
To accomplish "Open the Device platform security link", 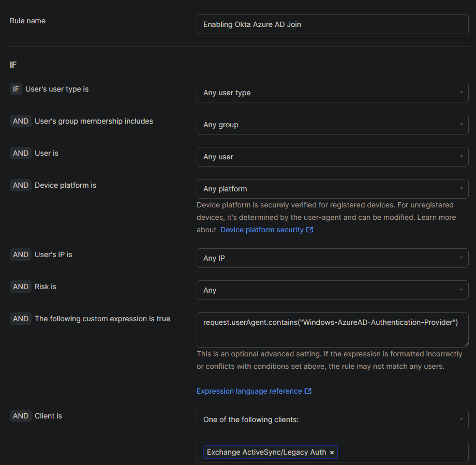I will (x=261, y=230).
